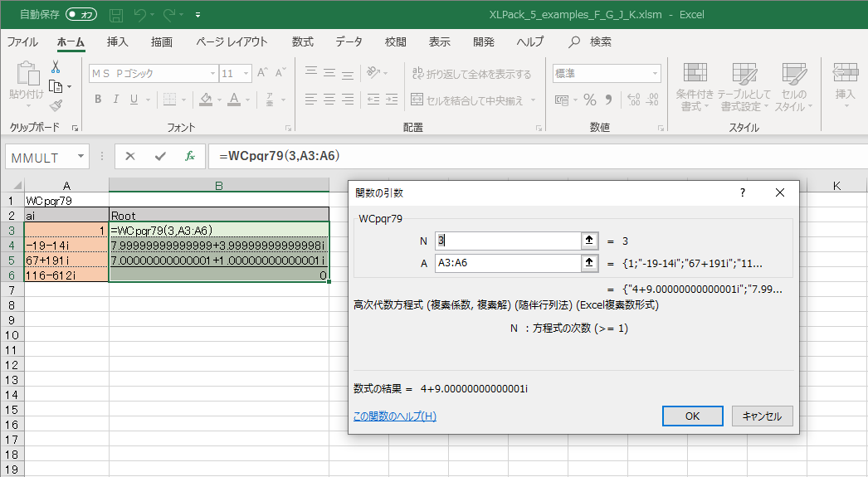This screenshot has width=868, height=477.
Task: Switch to the 挿入 ribbon tab
Action: [x=117, y=42]
